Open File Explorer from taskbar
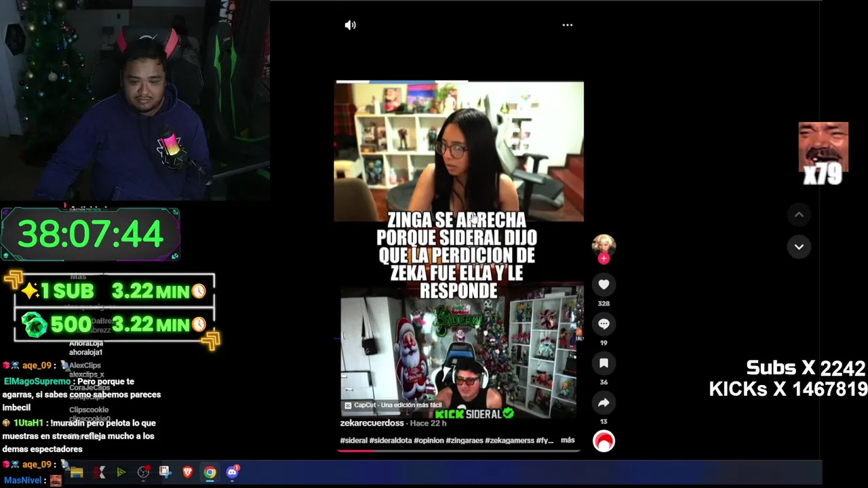 77,472
